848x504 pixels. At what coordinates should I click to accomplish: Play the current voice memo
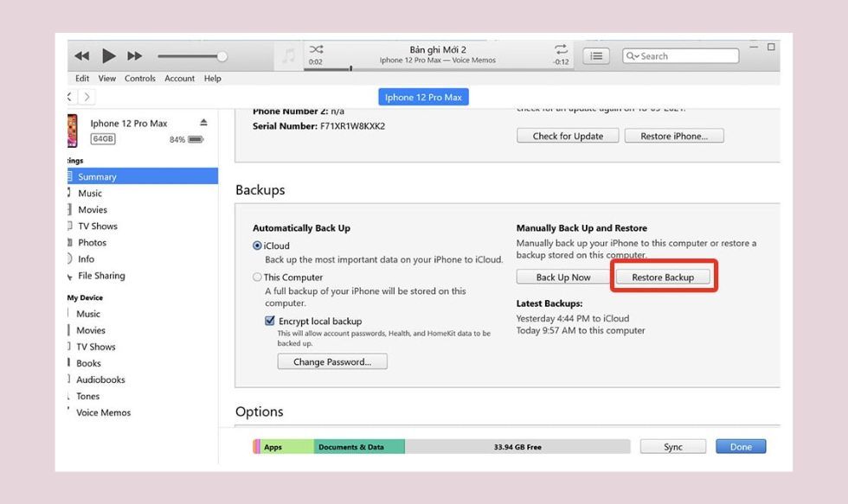pos(109,55)
